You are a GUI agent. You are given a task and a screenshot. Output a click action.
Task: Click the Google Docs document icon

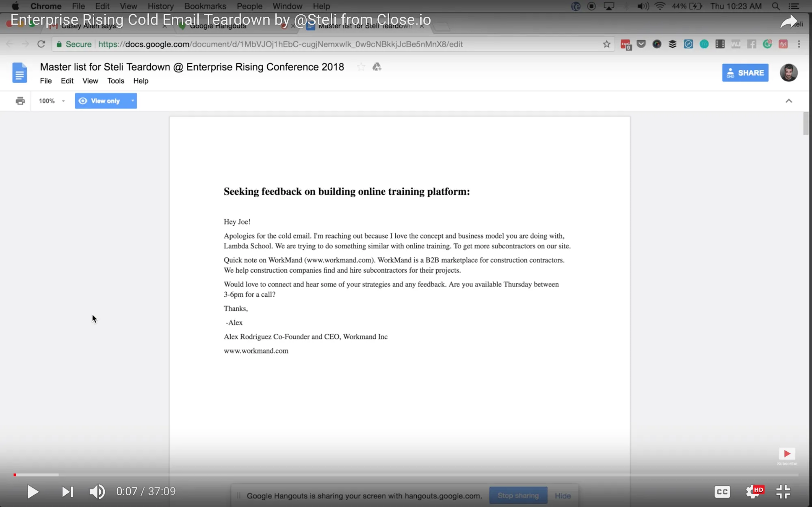pyautogui.click(x=19, y=72)
